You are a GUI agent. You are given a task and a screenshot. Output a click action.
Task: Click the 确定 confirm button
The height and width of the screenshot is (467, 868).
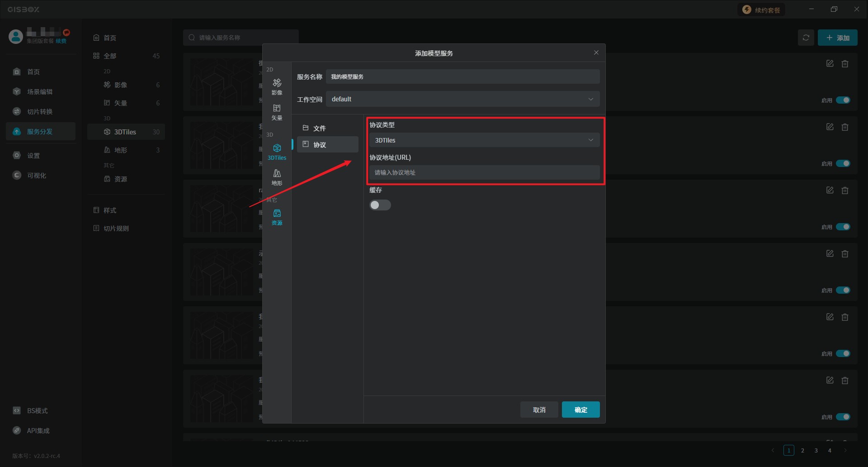point(580,410)
